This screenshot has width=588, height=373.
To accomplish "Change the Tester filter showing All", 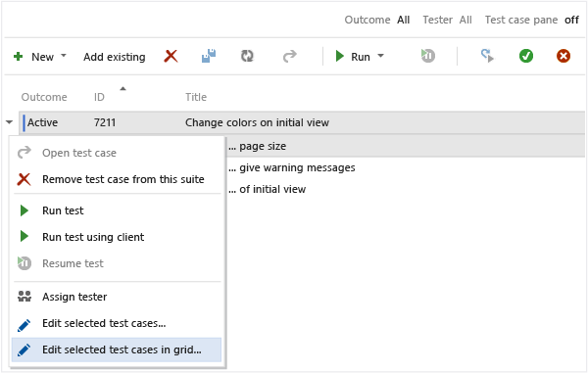I will tap(465, 20).
